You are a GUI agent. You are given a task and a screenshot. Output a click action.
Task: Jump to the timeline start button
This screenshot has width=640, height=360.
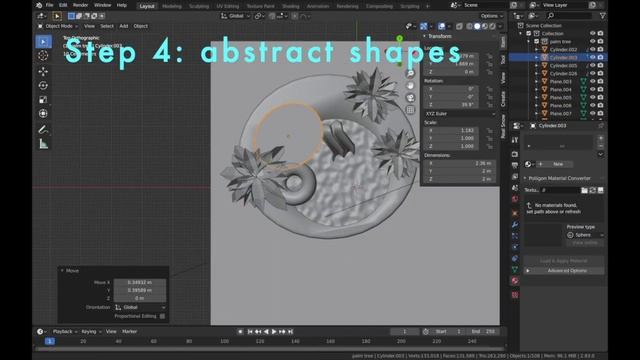[x=250, y=332]
